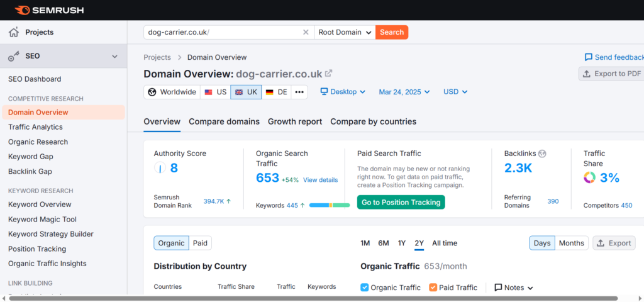The height and width of the screenshot is (302, 644).
Task: Open the USD currency dropdown
Action: tap(455, 92)
